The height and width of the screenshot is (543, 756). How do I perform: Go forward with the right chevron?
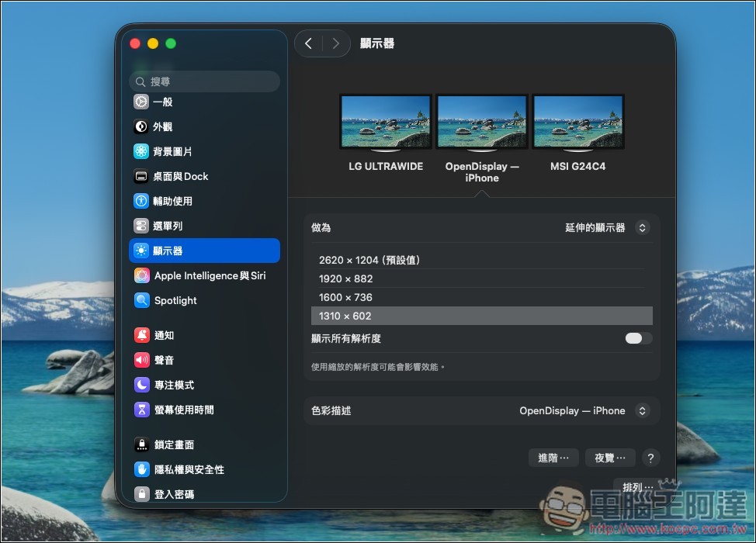335,44
